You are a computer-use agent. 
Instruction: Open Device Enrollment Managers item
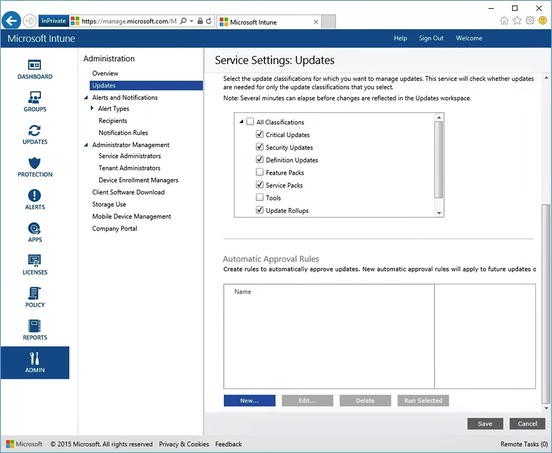click(x=138, y=180)
